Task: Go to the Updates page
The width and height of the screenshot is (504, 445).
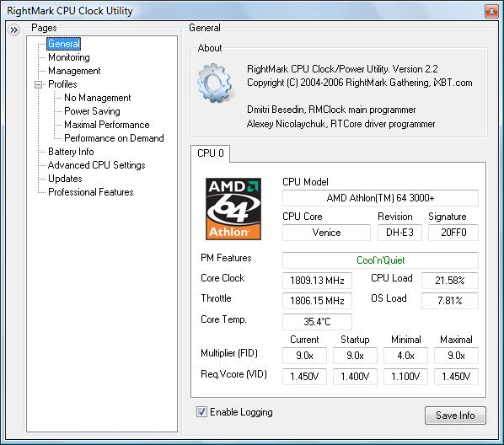Action: (x=65, y=179)
